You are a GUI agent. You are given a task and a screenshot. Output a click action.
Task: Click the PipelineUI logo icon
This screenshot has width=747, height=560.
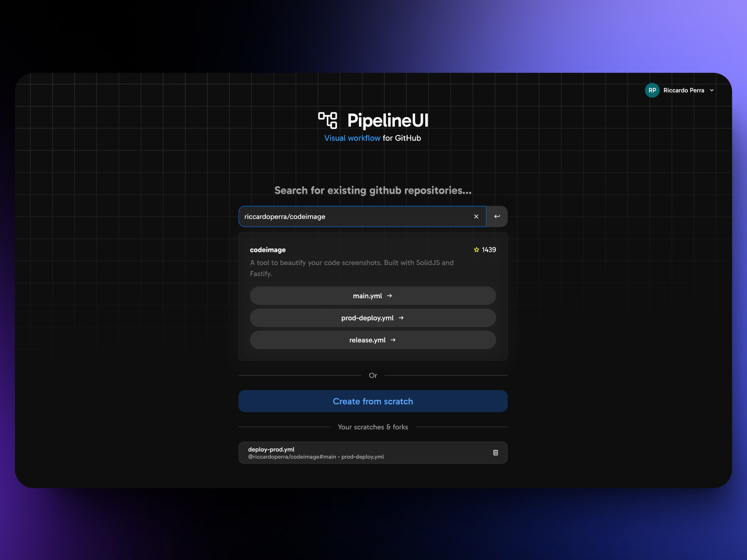pos(328,121)
